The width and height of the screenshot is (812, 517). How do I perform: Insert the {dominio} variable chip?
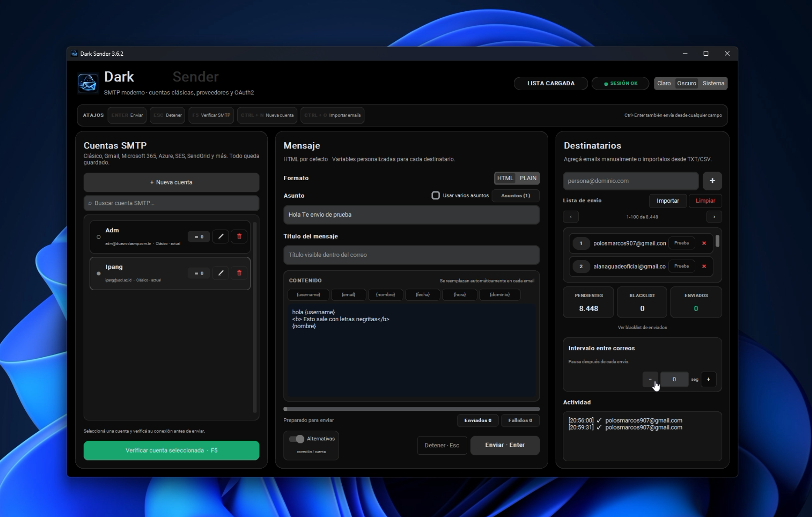pyautogui.click(x=499, y=295)
